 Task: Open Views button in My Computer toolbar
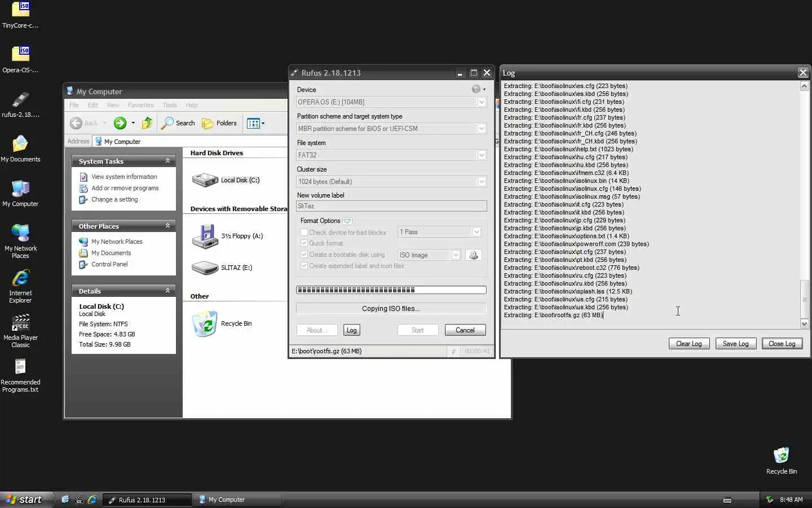(x=255, y=123)
